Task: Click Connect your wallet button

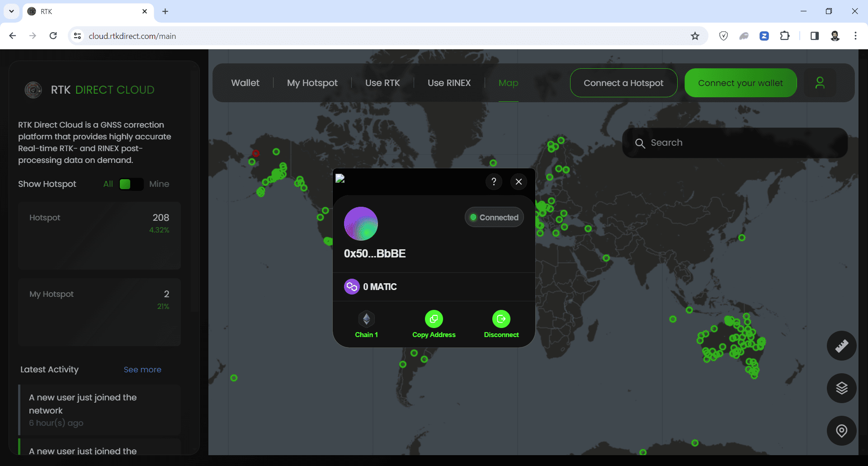Action: (x=741, y=83)
